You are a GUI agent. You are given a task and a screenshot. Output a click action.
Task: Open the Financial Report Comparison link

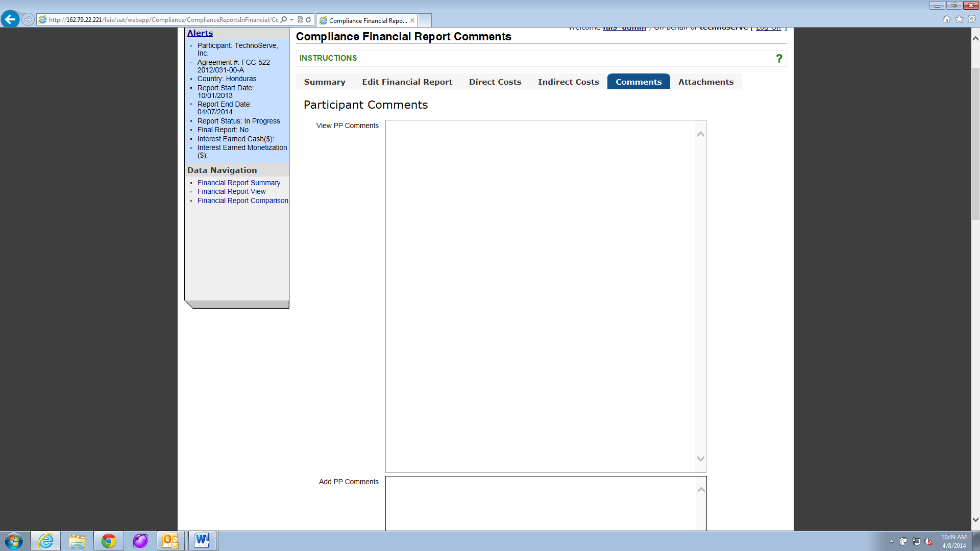click(x=242, y=201)
